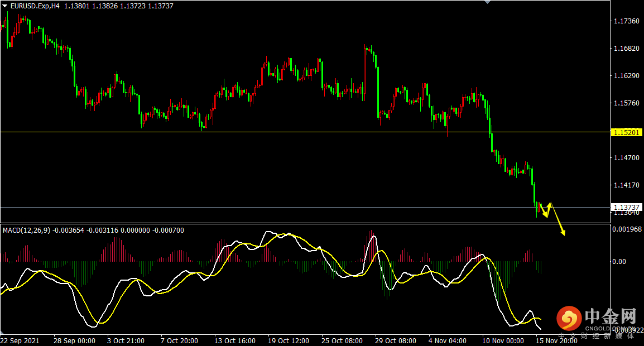The image size is (644, 346).
Task: Click the 10 Nov 00:00 time label
Action: (503, 340)
